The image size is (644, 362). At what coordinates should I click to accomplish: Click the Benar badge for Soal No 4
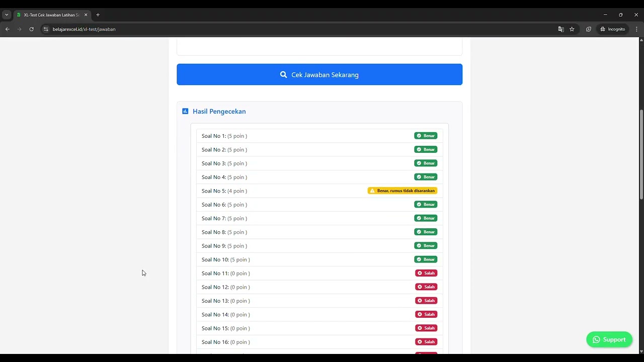point(426,177)
